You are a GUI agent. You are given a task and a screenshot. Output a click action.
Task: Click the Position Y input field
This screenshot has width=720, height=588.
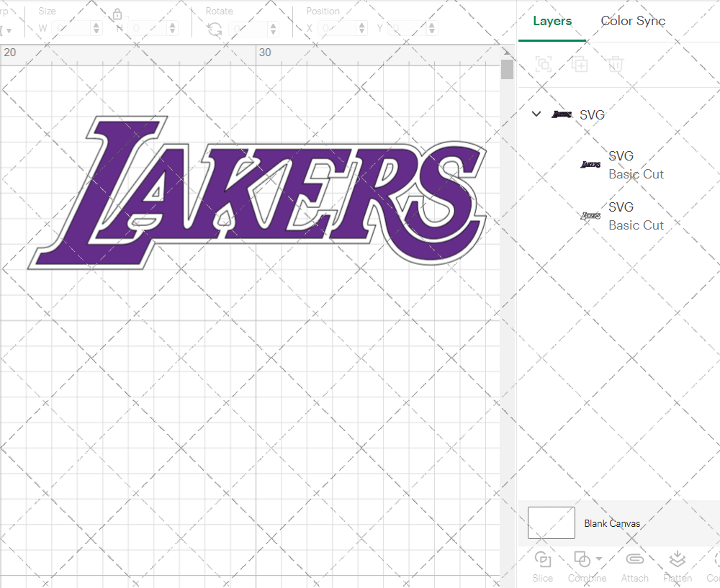[x=408, y=29]
